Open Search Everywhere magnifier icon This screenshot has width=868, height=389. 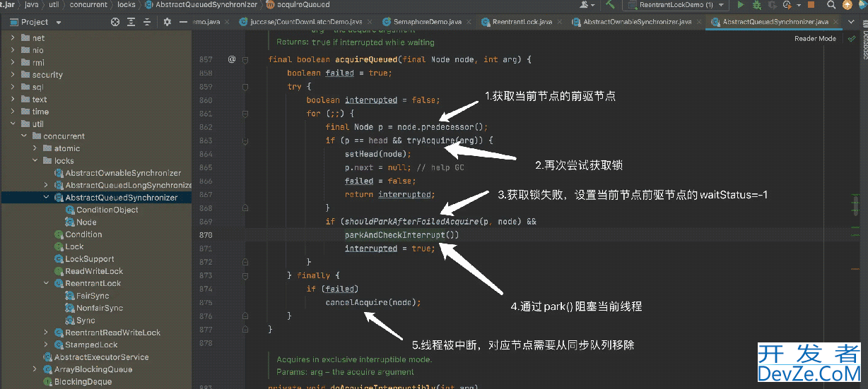(831, 5)
